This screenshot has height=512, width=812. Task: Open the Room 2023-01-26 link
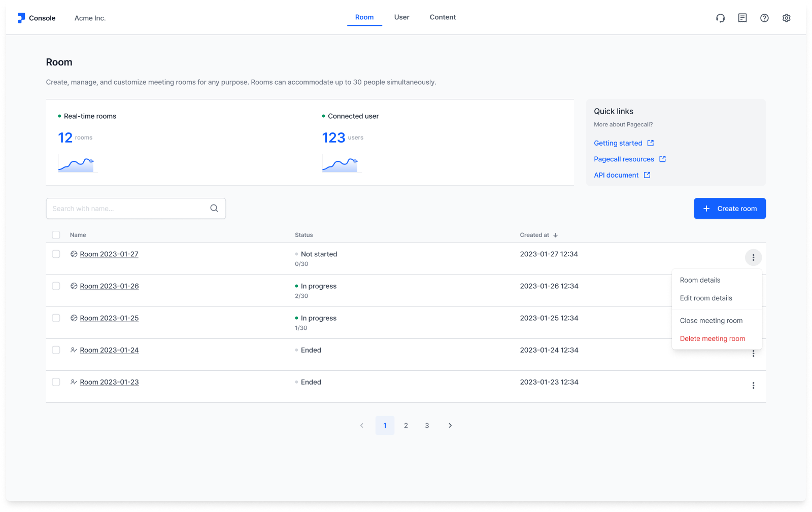point(109,286)
